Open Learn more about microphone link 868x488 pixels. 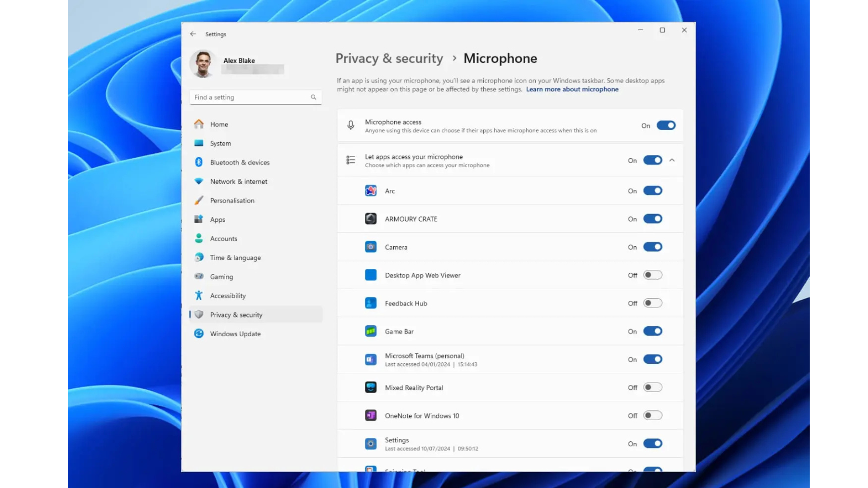click(572, 89)
